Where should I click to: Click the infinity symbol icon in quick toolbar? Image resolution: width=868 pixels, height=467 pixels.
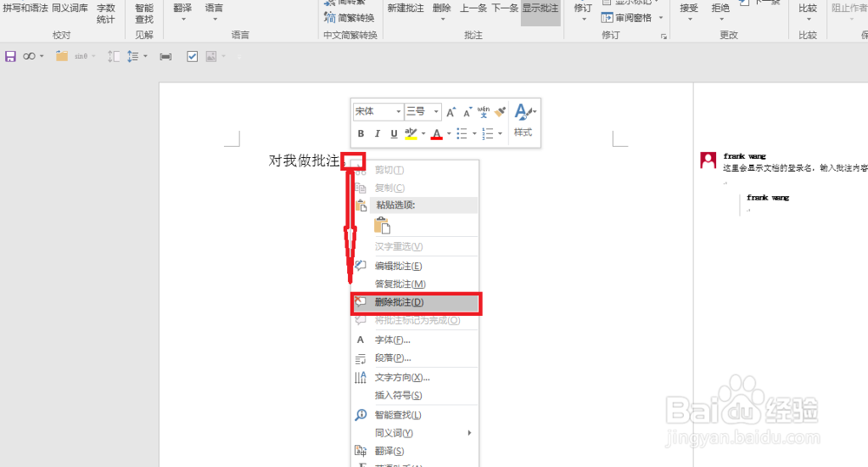coord(29,56)
